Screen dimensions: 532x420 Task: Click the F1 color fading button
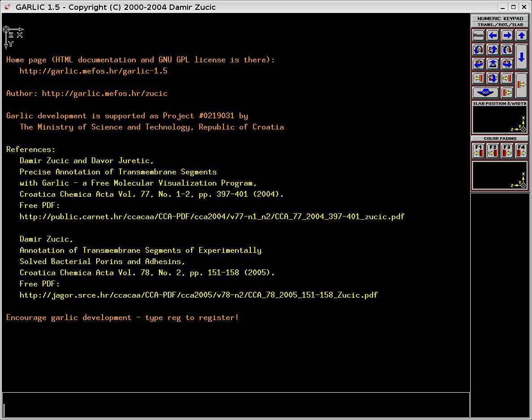tap(478, 151)
